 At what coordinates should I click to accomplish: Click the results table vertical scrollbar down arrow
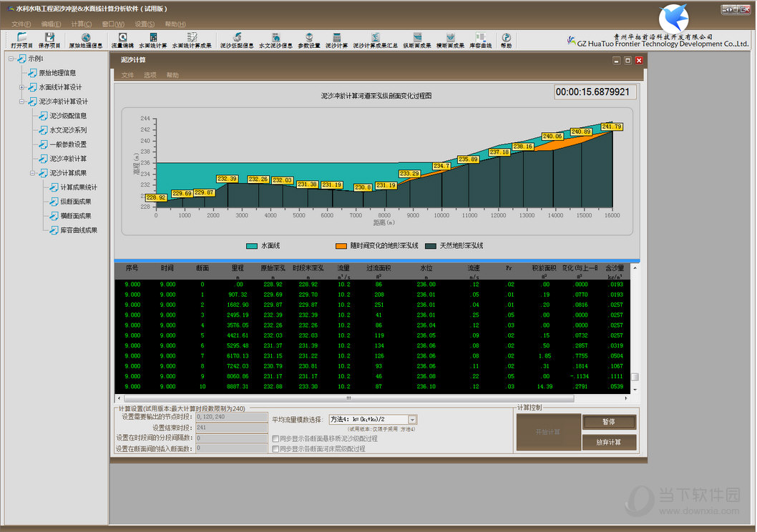635,389
